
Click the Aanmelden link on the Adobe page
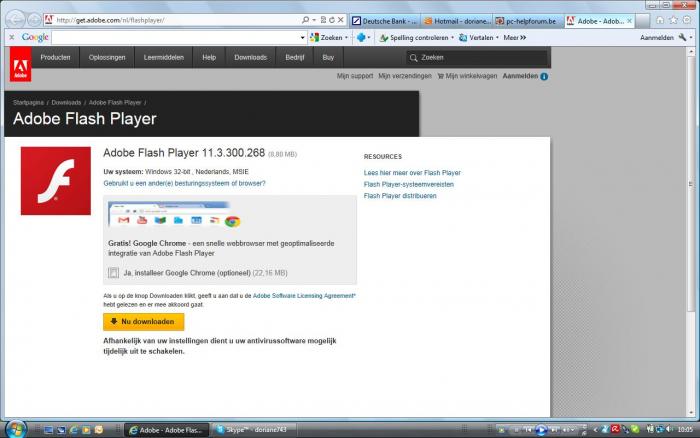pos(520,76)
